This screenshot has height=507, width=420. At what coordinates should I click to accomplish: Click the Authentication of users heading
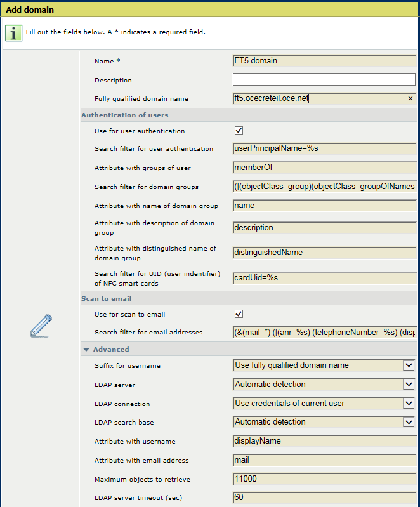point(125,115)
